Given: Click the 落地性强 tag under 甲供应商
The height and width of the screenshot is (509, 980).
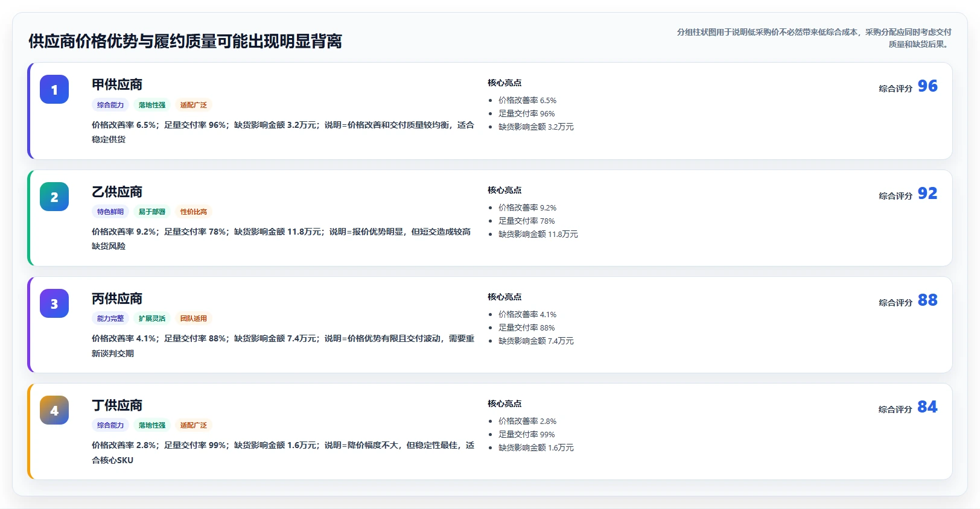Looking at the screenshot, I should click(x=152, y=105).
